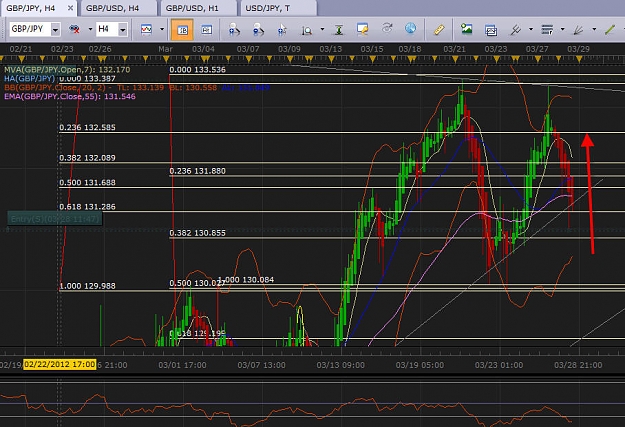Select the 1.000 129.988 Fibonacci level label
The image size is (625, 427).
[87, 286]
